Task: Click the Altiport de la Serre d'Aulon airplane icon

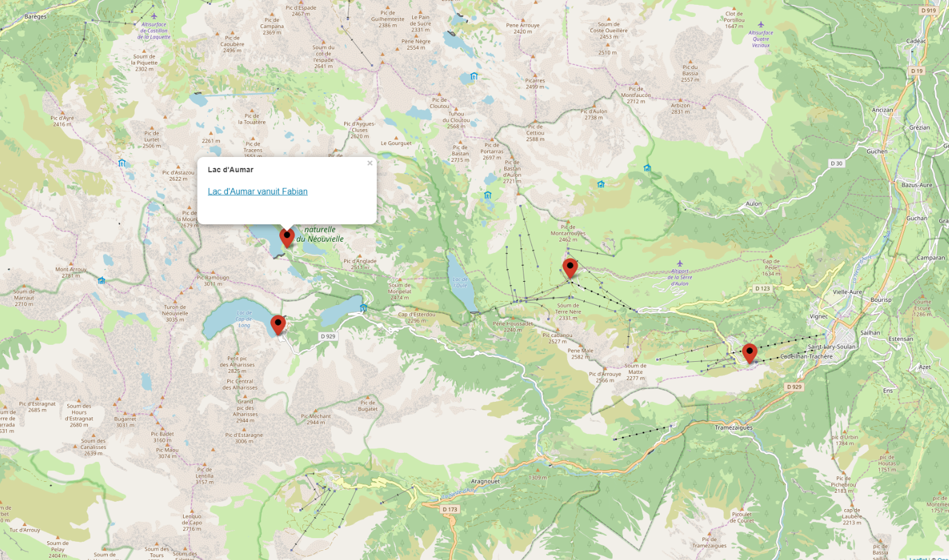Action: 680,264
